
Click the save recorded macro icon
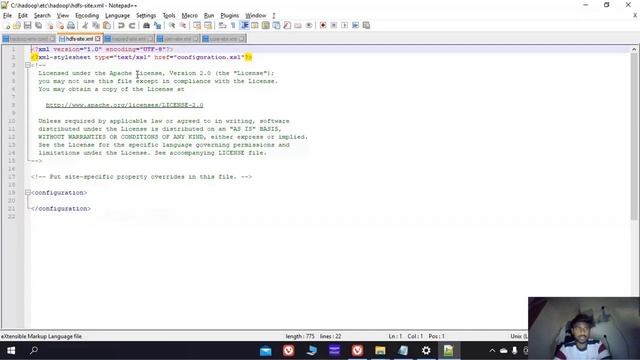(366, 25)
